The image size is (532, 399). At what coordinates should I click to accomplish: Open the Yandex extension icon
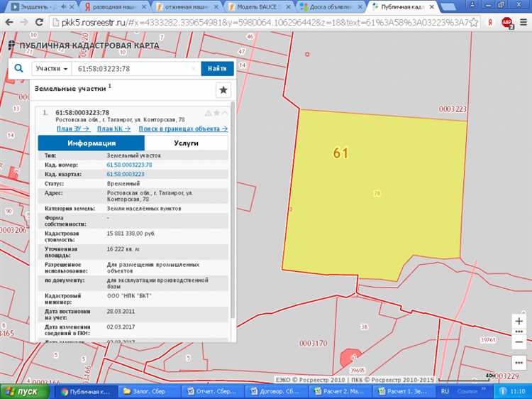(x=490, y=23)
